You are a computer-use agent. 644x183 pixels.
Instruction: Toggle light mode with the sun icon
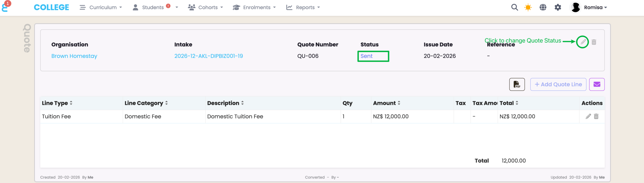pos(528,7)
